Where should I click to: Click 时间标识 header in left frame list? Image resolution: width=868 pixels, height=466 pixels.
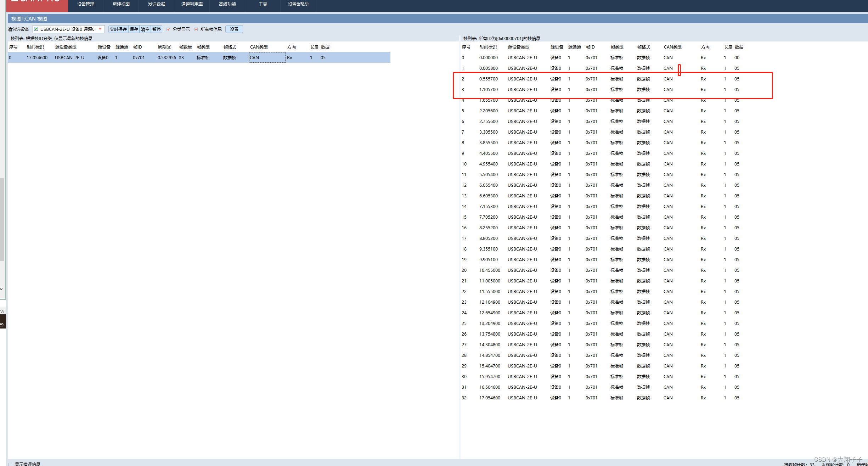[35, 47]
